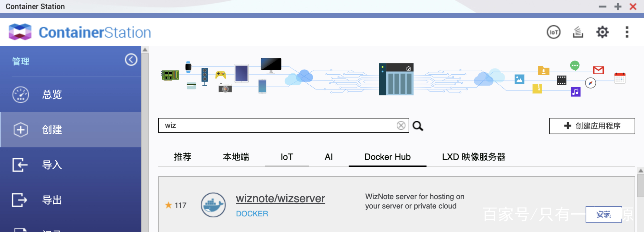Switch to IoT tab
Screen dimensions: 644x232
[x=287, y=157]
